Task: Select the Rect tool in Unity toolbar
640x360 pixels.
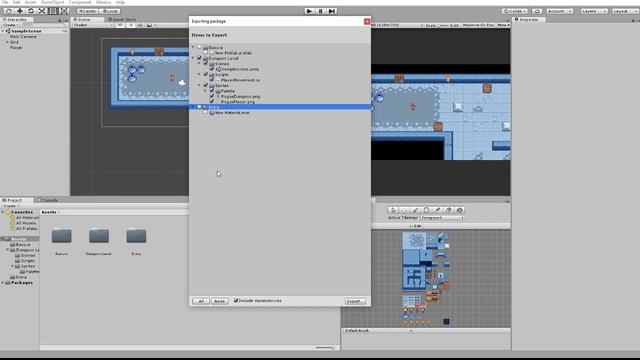Action: (x=53, y=11)
